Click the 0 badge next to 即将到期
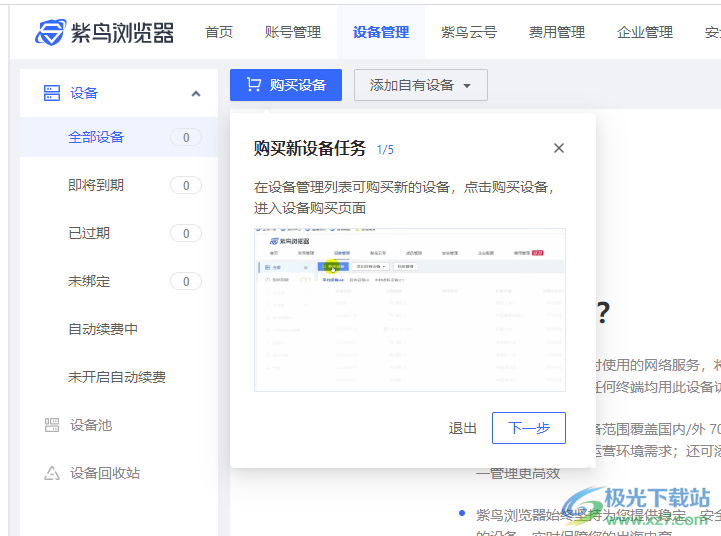The image size is (721, 536). coord(186,185)
